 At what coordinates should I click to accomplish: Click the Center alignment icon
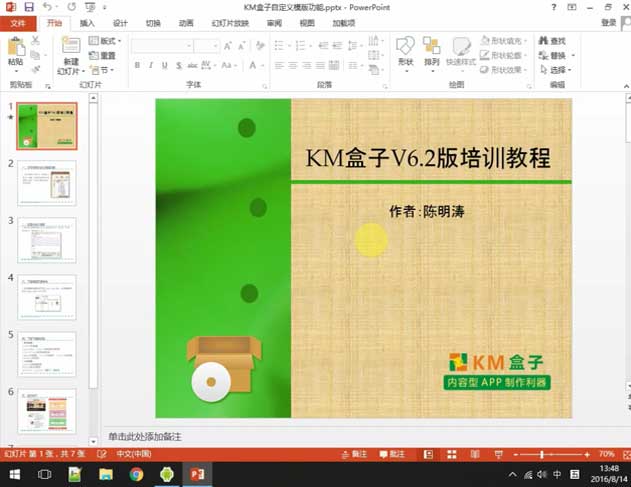(293, 65)
